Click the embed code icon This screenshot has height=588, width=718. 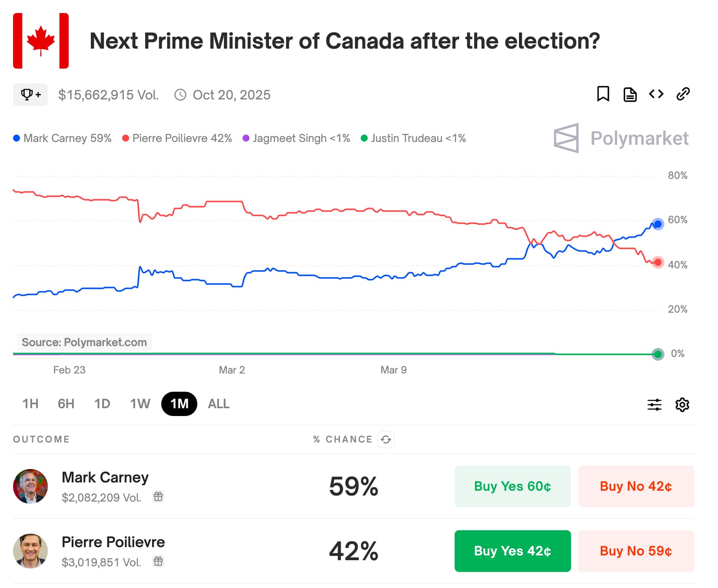click(x=656, y=94)
